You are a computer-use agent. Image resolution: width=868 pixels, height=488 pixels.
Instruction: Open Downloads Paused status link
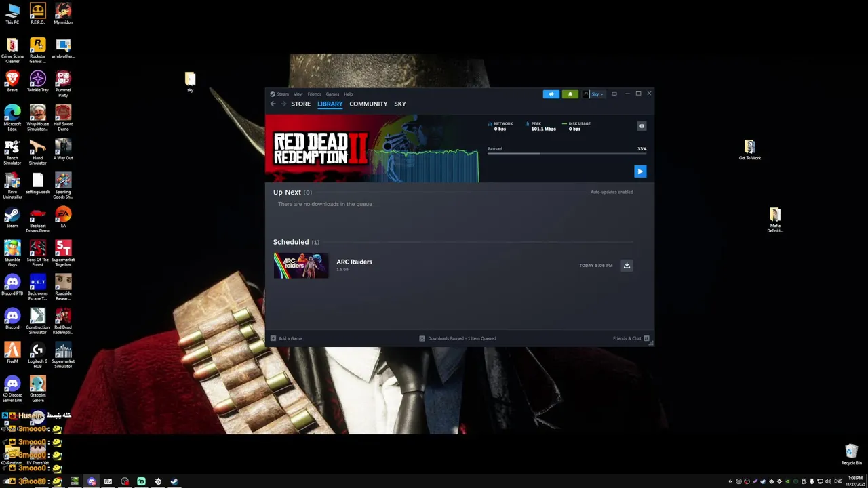(x=458, y=338)
